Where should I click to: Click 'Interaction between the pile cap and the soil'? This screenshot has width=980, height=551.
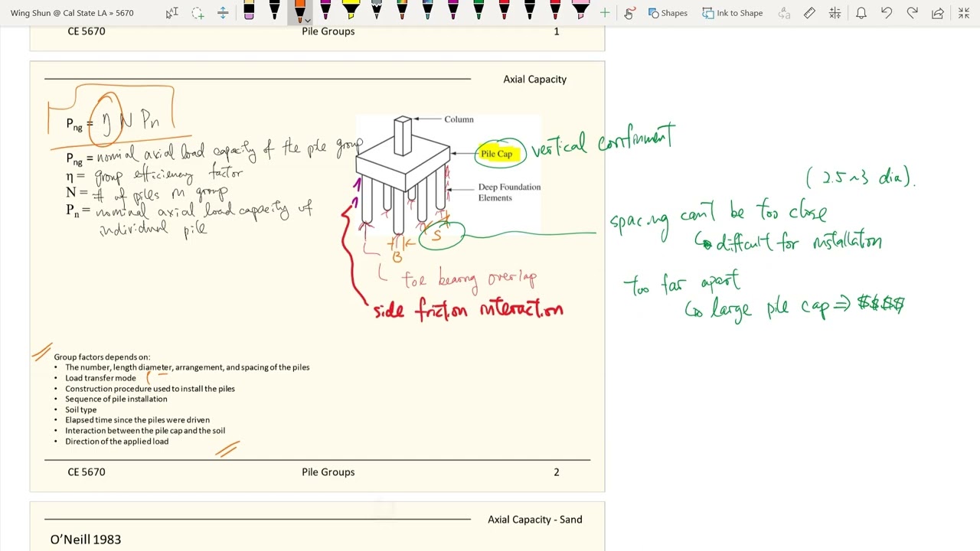pyautogui.click(x=145, y=431)
